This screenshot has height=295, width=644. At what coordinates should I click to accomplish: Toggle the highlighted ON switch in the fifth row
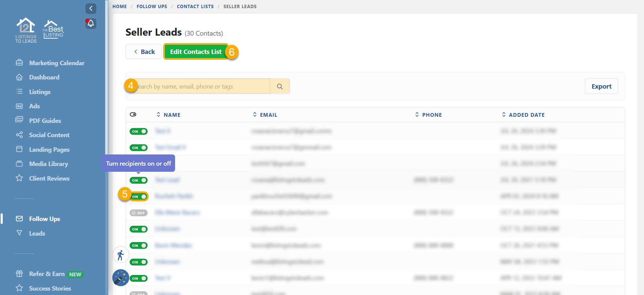point(139,197)
